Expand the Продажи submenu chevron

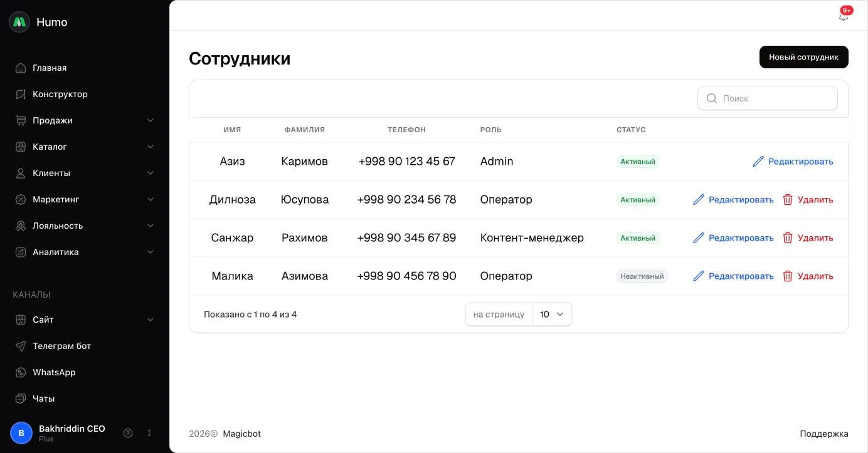pyautogui.click(x=151, y=120)
